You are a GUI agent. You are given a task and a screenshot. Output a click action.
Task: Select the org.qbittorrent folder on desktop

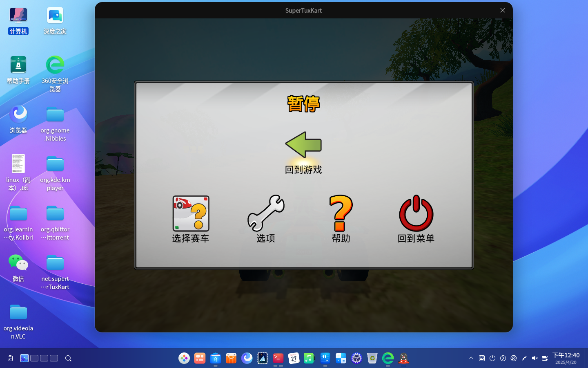pos(55,223)
